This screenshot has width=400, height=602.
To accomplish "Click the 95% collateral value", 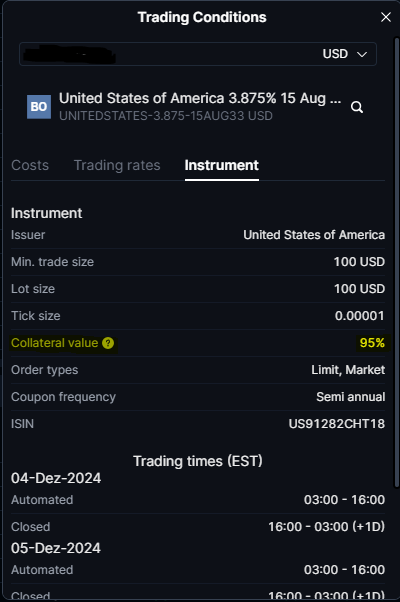I will 372,343.
